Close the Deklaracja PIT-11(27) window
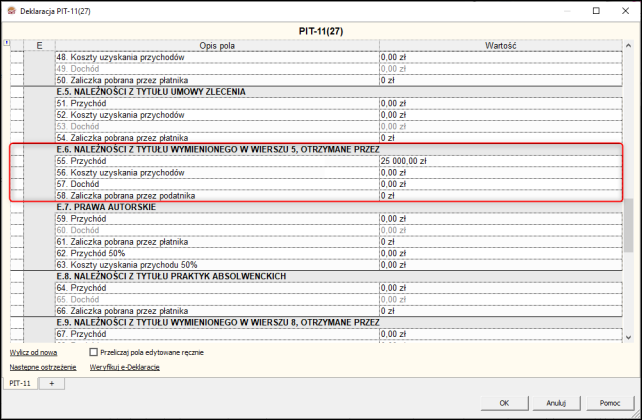Viewport: 642px width, 420px height. (x=626, y=11)
